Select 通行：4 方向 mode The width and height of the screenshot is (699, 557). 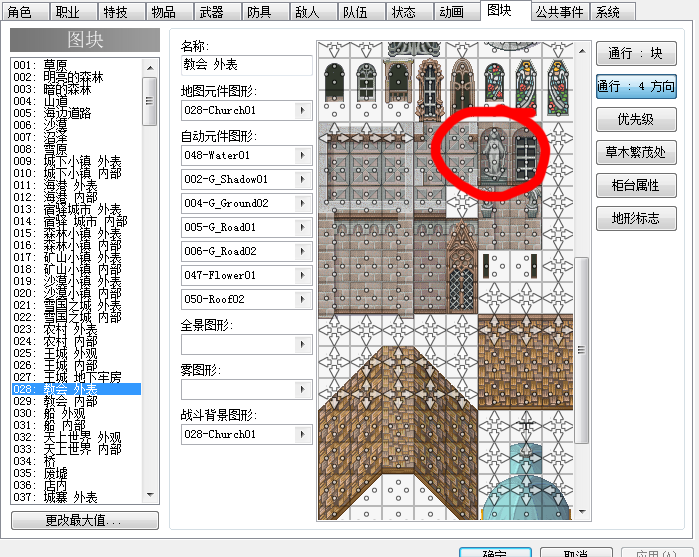click(x=636, y=87)
